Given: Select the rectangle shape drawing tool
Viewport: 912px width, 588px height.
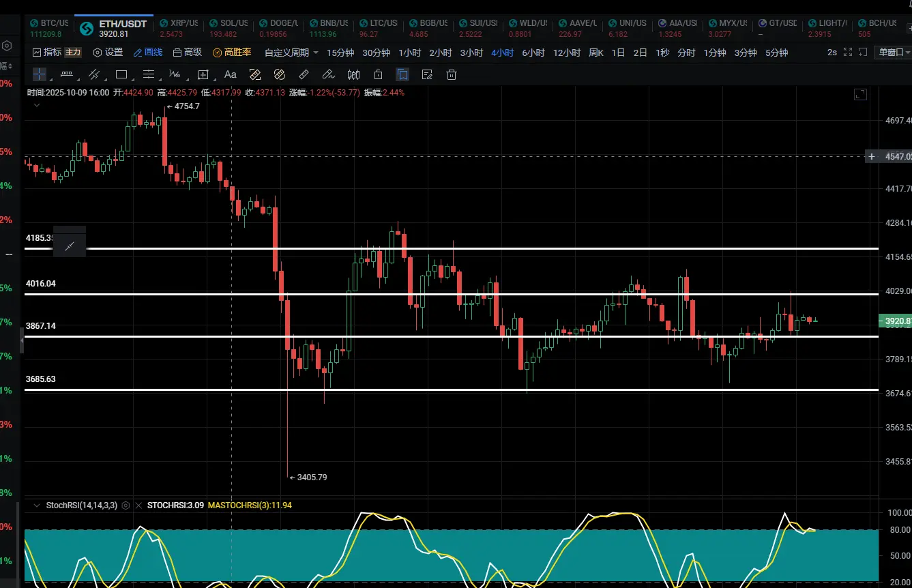Looking at the screenshot, I should click(121, 74).
